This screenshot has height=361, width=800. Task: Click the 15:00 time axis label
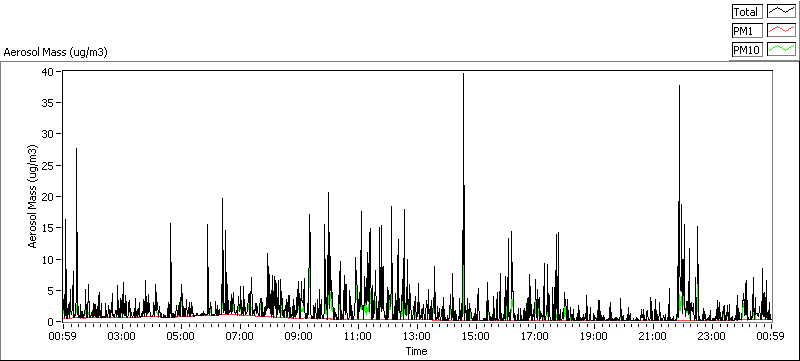click(x=476, y=336)
